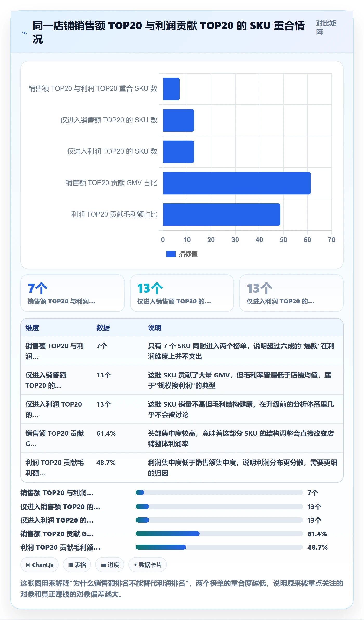Click y-axis label 利润 TOP20 贡献毛利额占比

[x=114, y=214]
